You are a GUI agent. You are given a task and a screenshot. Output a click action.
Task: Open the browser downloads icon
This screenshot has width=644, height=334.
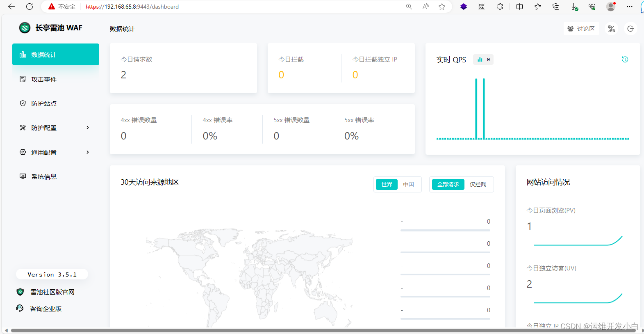tap(574, 7)
